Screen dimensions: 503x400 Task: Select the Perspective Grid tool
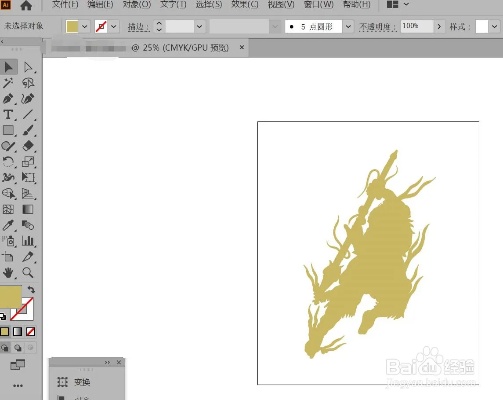[x=28, y=193]
